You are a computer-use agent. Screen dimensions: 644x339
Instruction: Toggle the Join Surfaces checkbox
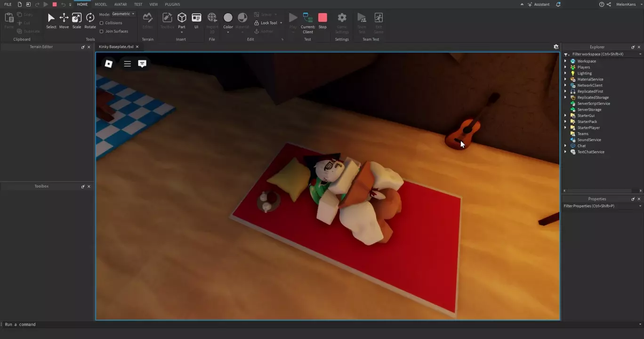102,32
